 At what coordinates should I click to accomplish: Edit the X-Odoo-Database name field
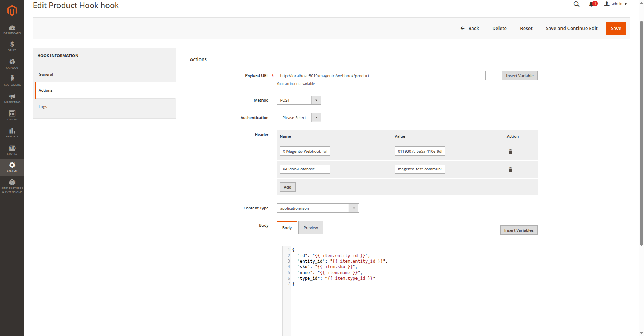[x=305, y=169]
